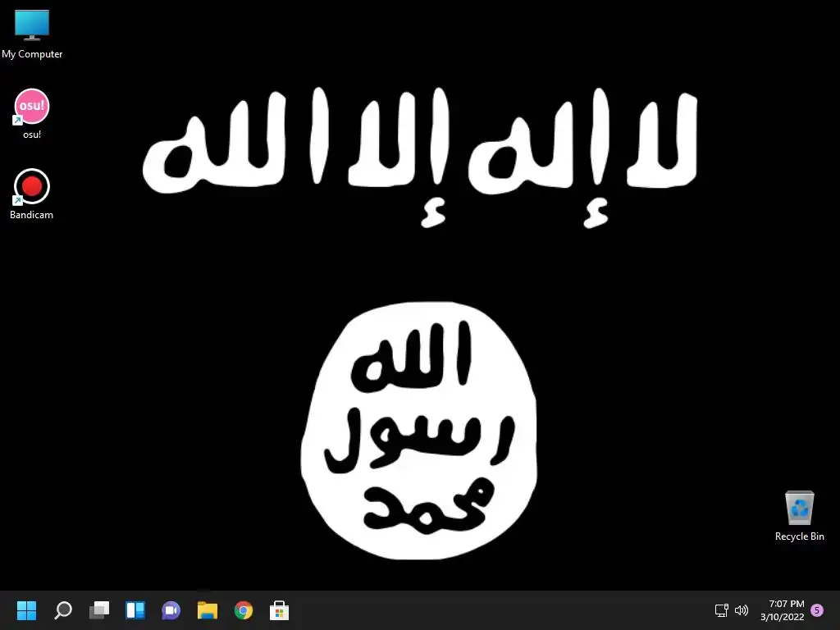Open Bandicam desktop shortcut
Screen dimensions: 840x630
click(32, 194)
